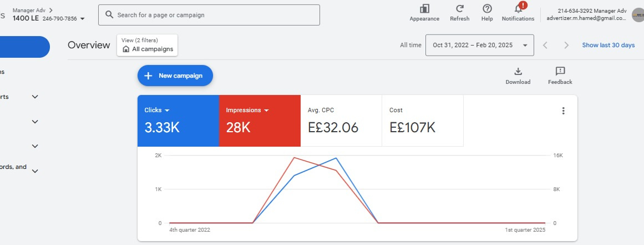Click the account email address text
The image size is (644, 245).
[x=586, y=18]
